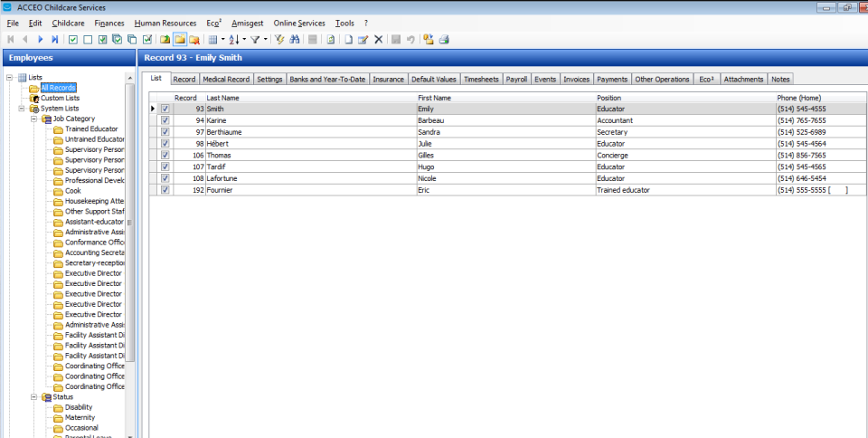Viewport: 868px width, 438px height.
Task: Click the highlighted yellow folder toolbar icon
Action: (x=180, y=39)
